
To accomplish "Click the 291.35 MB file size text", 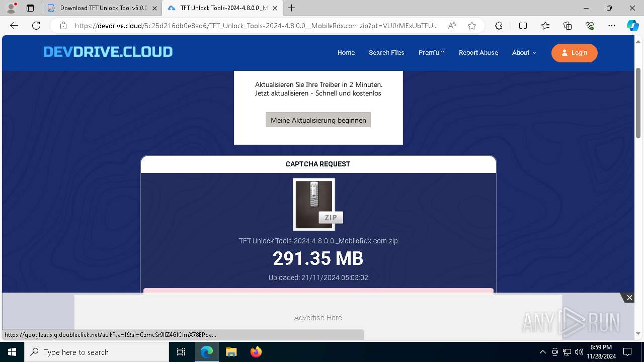I will pyautogui.click(x=318, y=258).
